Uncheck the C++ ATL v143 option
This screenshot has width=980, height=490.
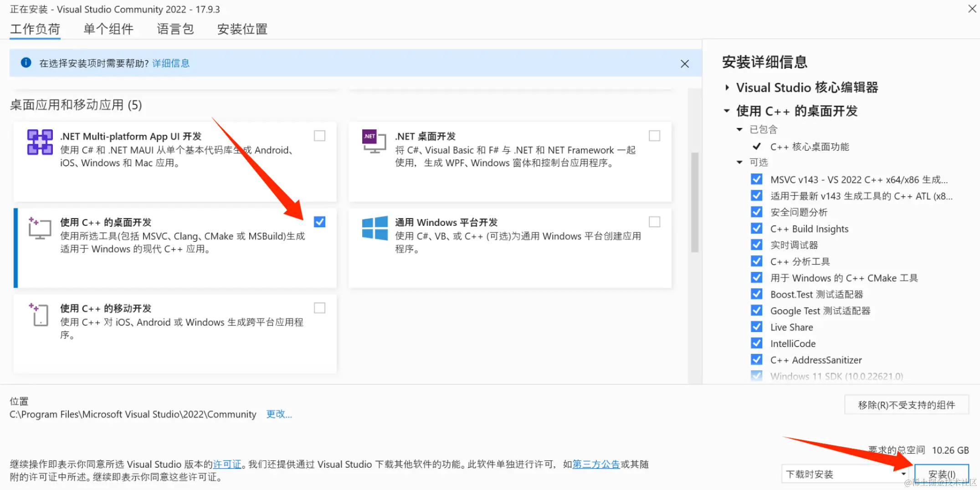756,195
